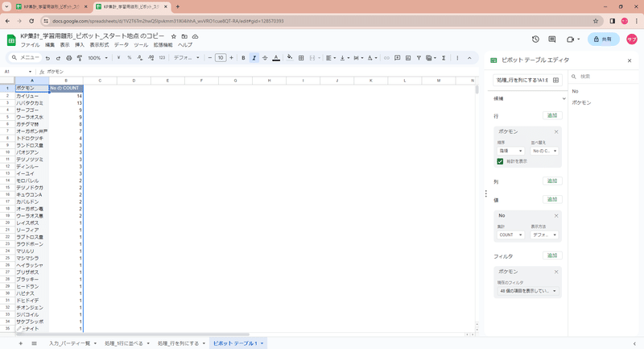Viewport: 644px width, 349px height.
Task: Open the Google Sheets home icon
Action: click(x=11, y=39)
